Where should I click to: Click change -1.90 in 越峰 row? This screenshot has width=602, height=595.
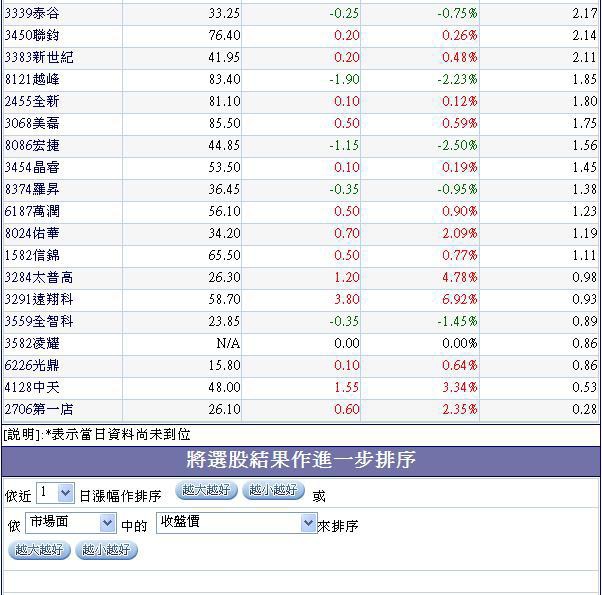pos(344,79)
